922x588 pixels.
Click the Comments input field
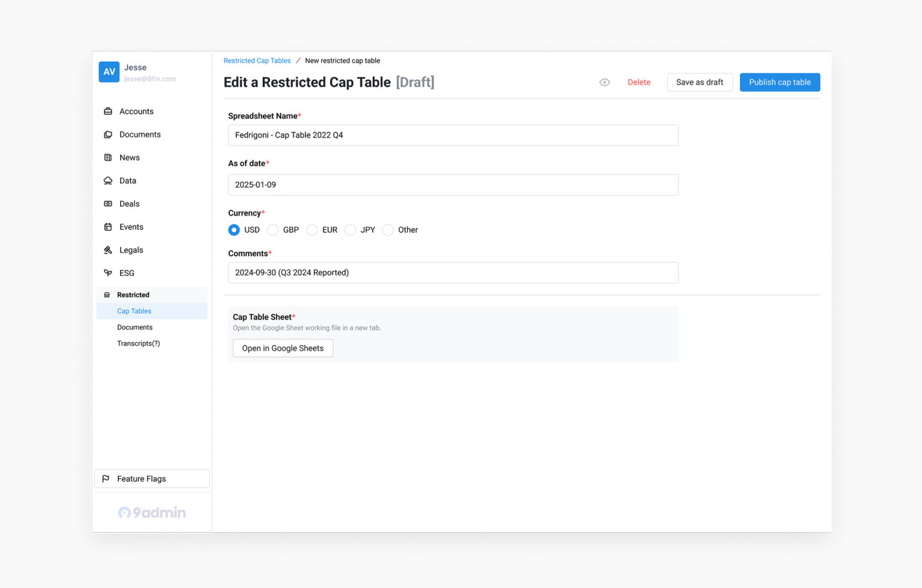453,272
